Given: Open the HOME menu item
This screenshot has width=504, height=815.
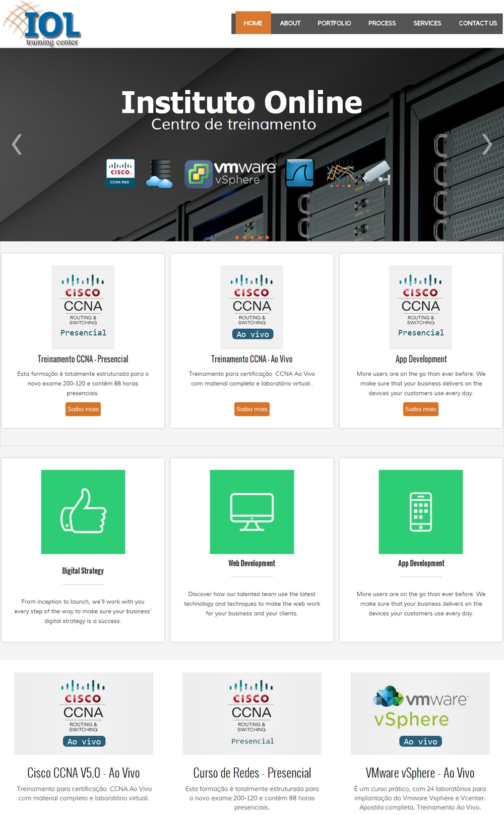Looking at the screenshot, I should pos(253,23).
